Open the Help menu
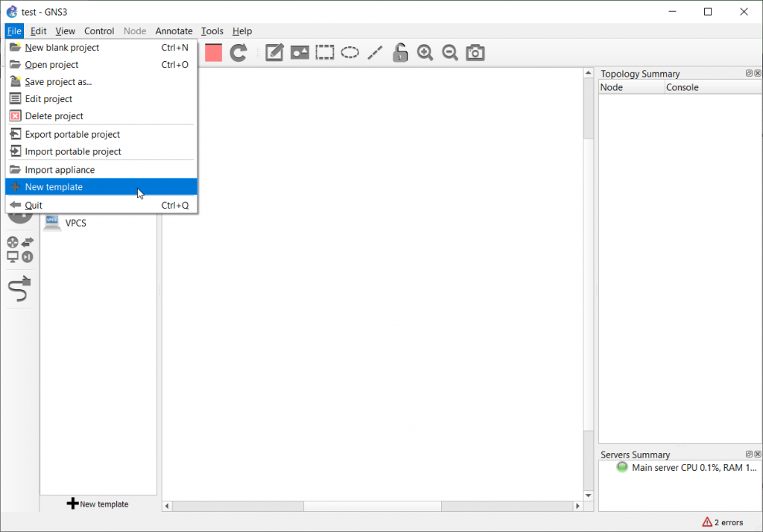The height and width of the screenshot is (532, 763). 242,31
